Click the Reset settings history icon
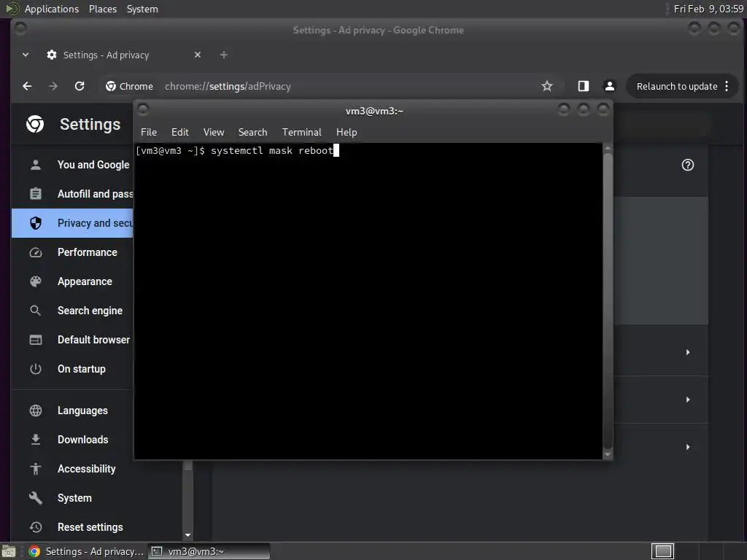The height and width of the screenshot is (560, 747). tap(36, 527)
